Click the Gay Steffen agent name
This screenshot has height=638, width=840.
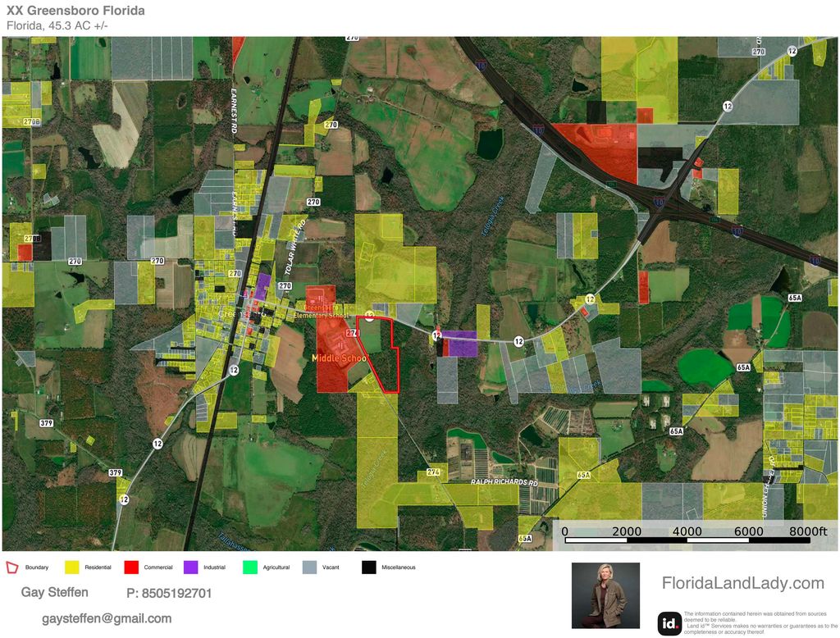point(54,592)
